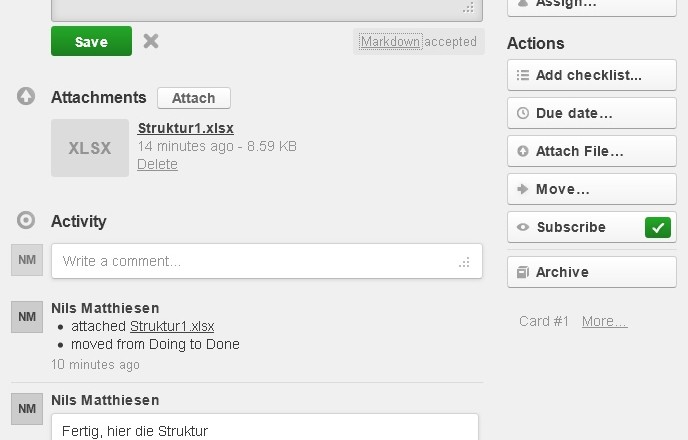The image size is (688, 440).
Task: Click the Attachments upload arrow icon
Action: (x=26, y=96)
